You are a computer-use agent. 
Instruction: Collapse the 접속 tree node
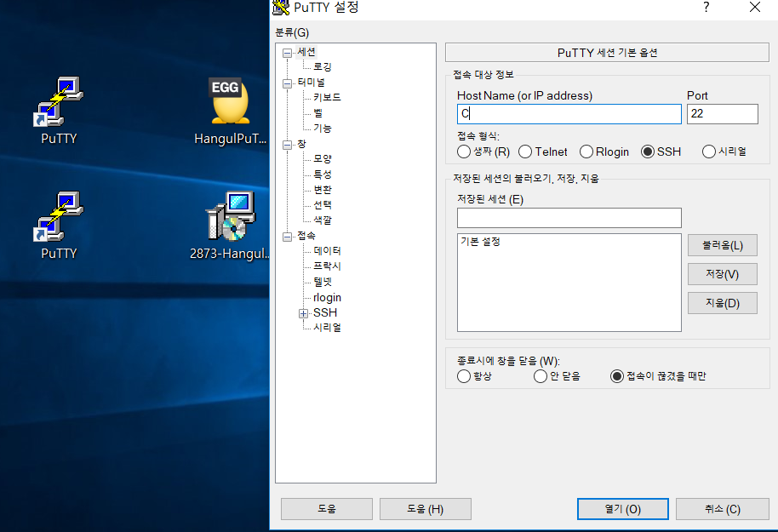pos(288,237)
